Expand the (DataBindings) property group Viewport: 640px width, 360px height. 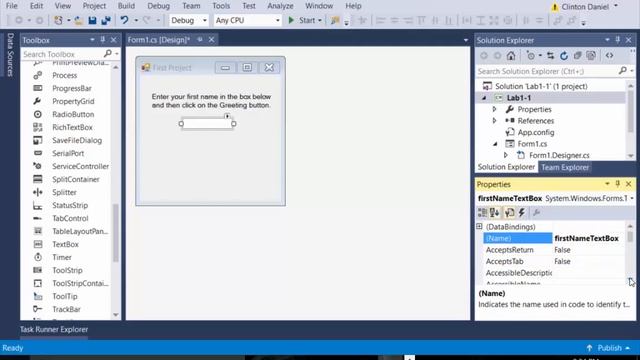tap(479, 227)
